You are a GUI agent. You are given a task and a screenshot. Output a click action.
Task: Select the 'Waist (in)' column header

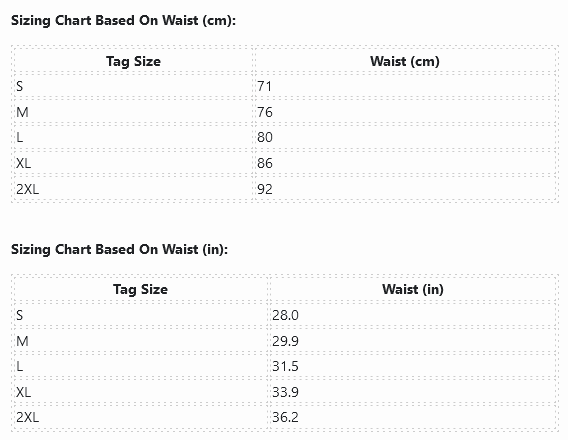(413, 289)
